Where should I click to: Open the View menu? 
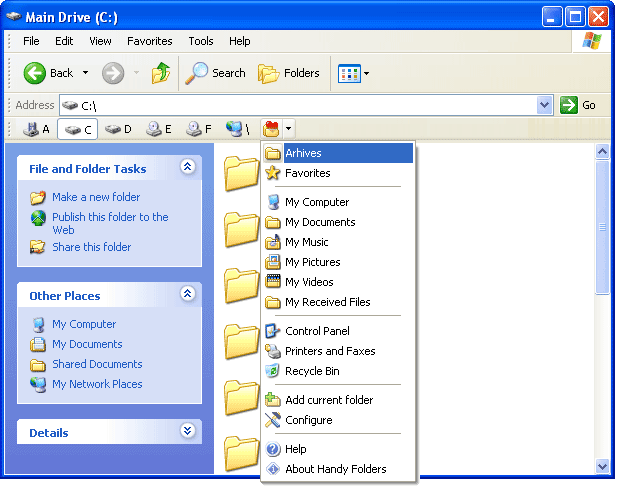coord(100,41)
